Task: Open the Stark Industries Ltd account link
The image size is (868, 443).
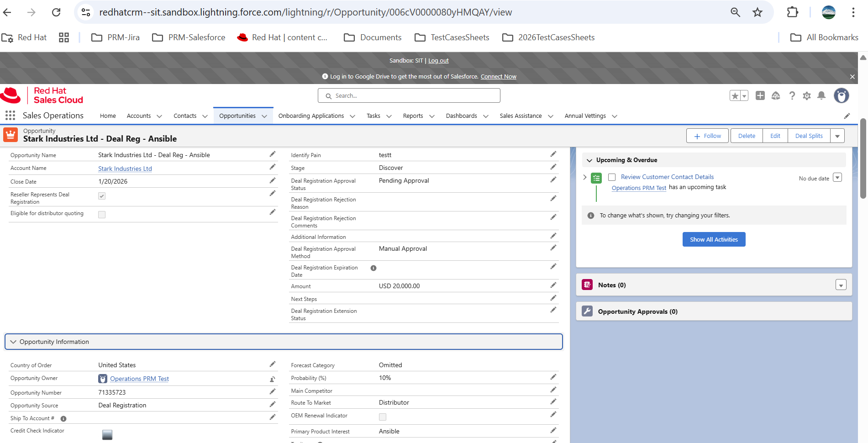Action: (x=125, y=169)
